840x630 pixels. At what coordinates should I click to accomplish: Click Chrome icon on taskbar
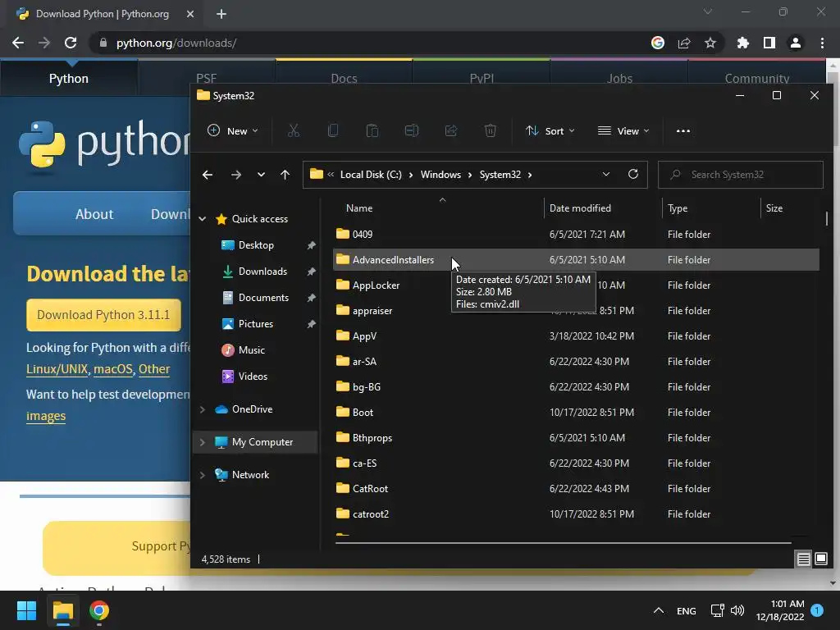pyautogui.click(x=99, y=610)
